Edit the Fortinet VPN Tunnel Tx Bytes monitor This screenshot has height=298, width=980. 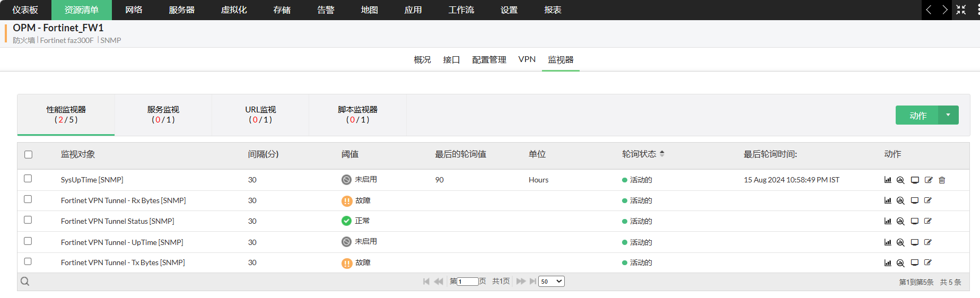point(928,262)
